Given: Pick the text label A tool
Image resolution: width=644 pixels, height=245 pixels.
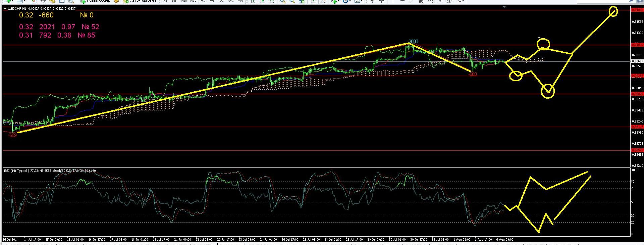Looking at the screenshot, I should click(x=440, y=1).
